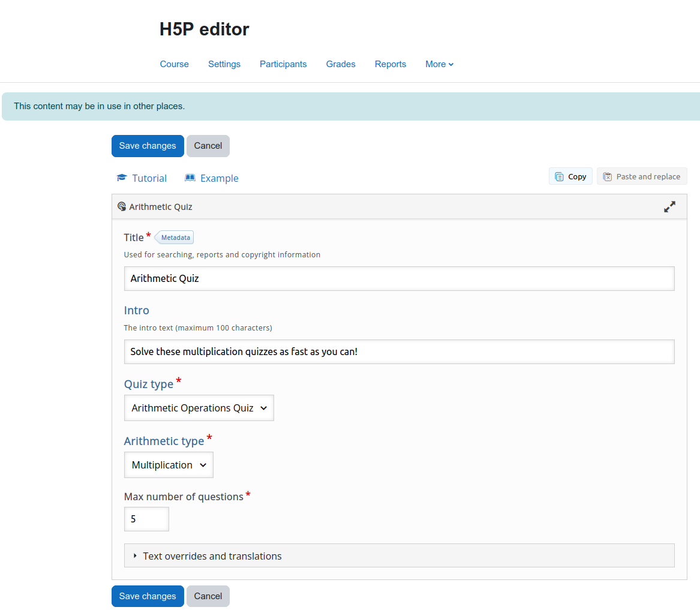Open the Tutorial link

click(149, 178)
